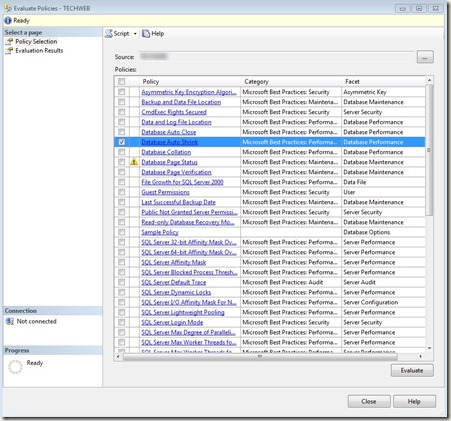The height and width of the screenshot is (421, 451).
Task: Toggle the select-all header checkbox
Action: [x=122, y=82]
